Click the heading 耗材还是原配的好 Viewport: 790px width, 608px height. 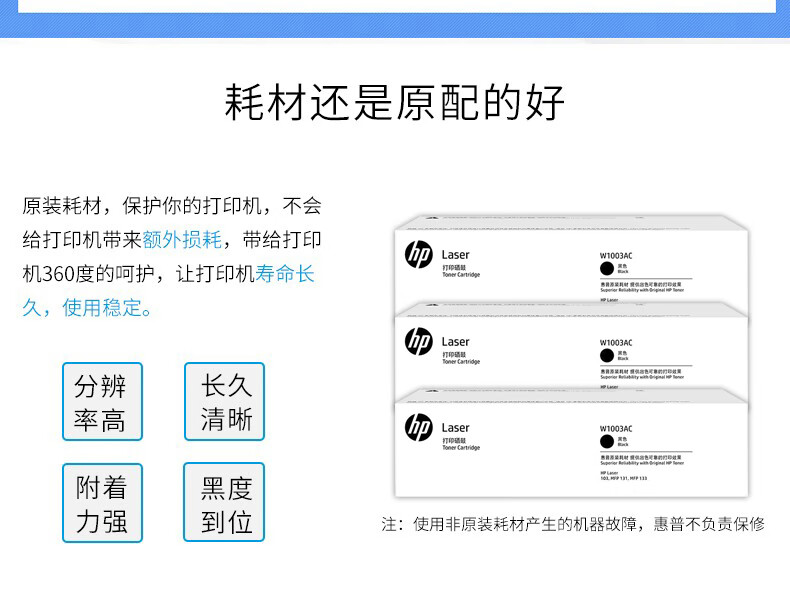point(394,103)
